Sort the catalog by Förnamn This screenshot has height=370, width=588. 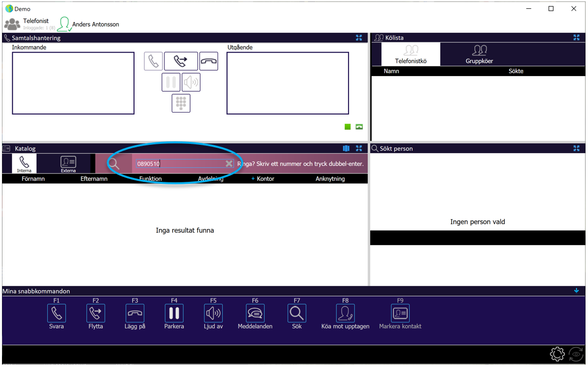33,179
